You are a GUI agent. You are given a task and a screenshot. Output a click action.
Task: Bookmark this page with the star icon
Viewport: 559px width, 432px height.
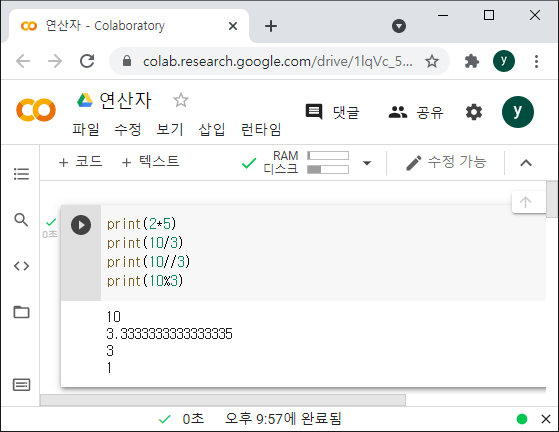pyautogui.click(x=432, y=61)
